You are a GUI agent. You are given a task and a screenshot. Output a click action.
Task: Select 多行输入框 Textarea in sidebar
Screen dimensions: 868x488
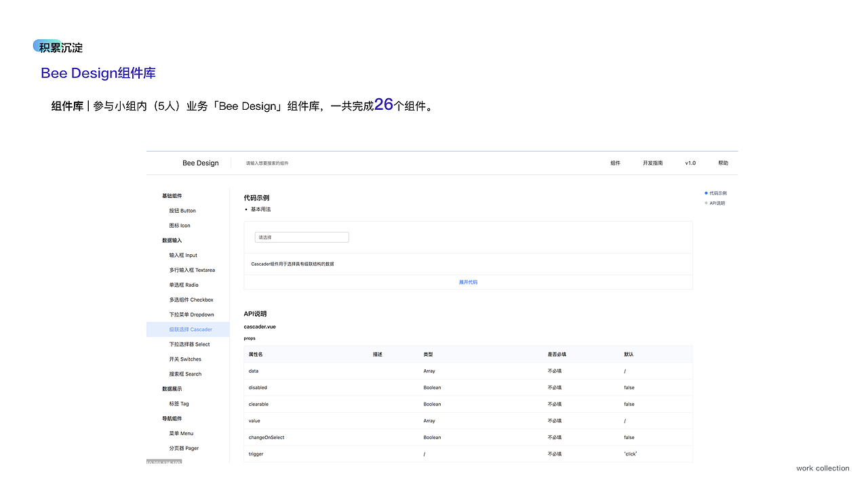coord(192,270)
